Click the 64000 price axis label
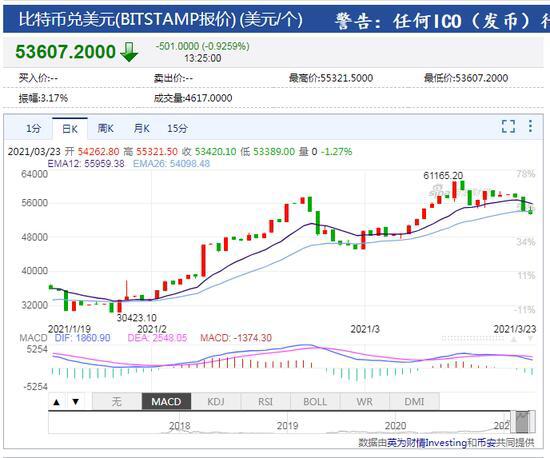 34,174
